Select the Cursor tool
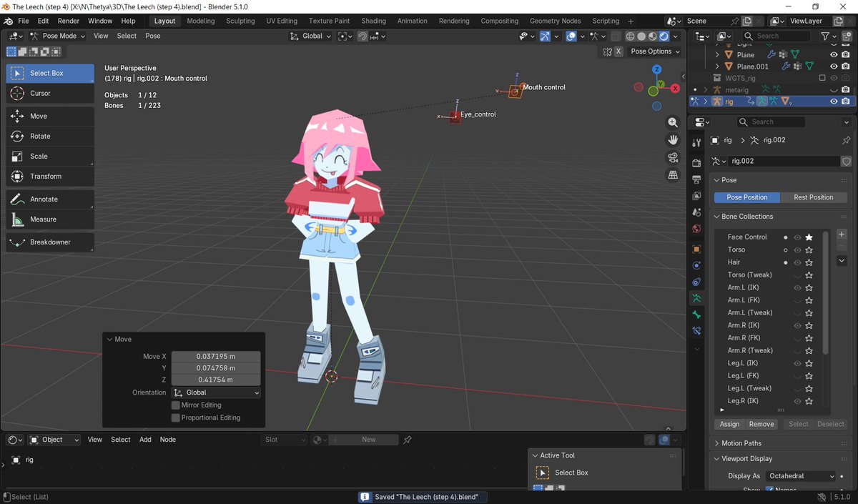This screenshot has width=858, height=504. pyautogui.click(x=50, y=93)
